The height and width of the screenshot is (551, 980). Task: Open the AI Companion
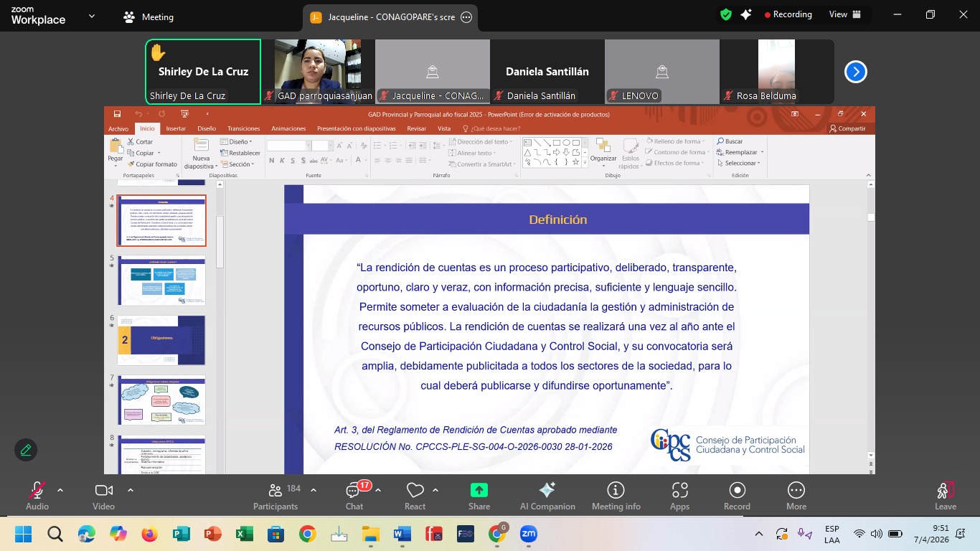(x=547, y=495)
